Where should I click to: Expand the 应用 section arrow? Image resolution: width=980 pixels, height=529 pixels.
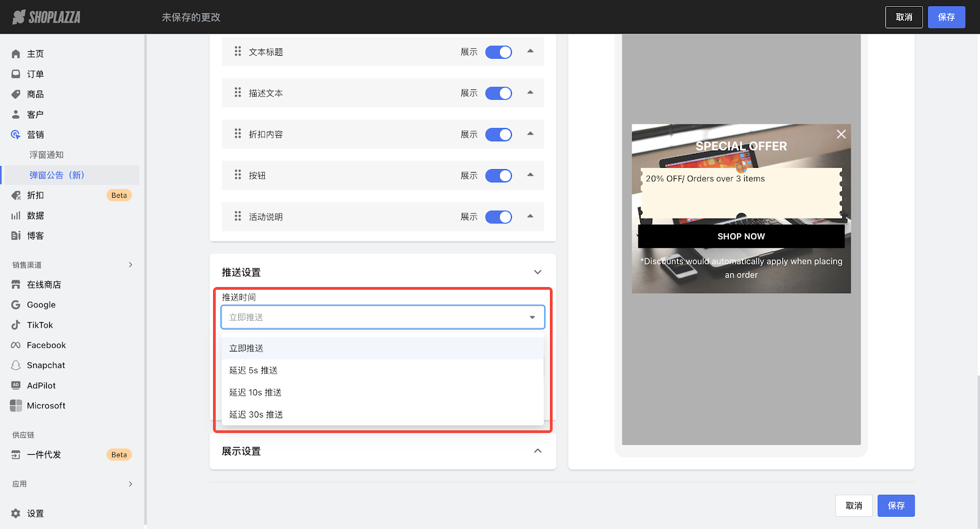tap(130, 484)
